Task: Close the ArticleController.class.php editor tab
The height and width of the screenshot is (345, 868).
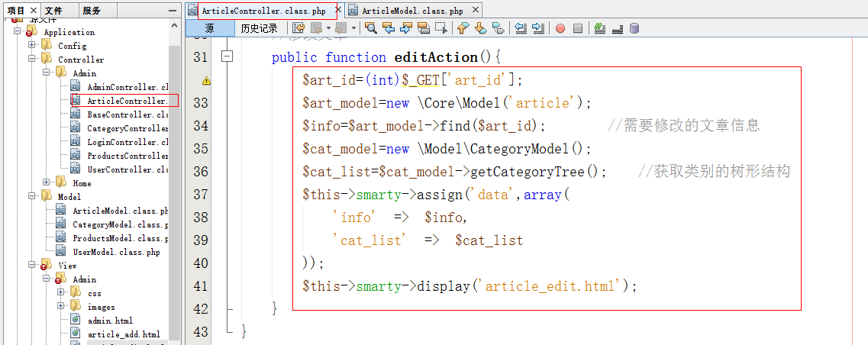Action: (336, 11)
